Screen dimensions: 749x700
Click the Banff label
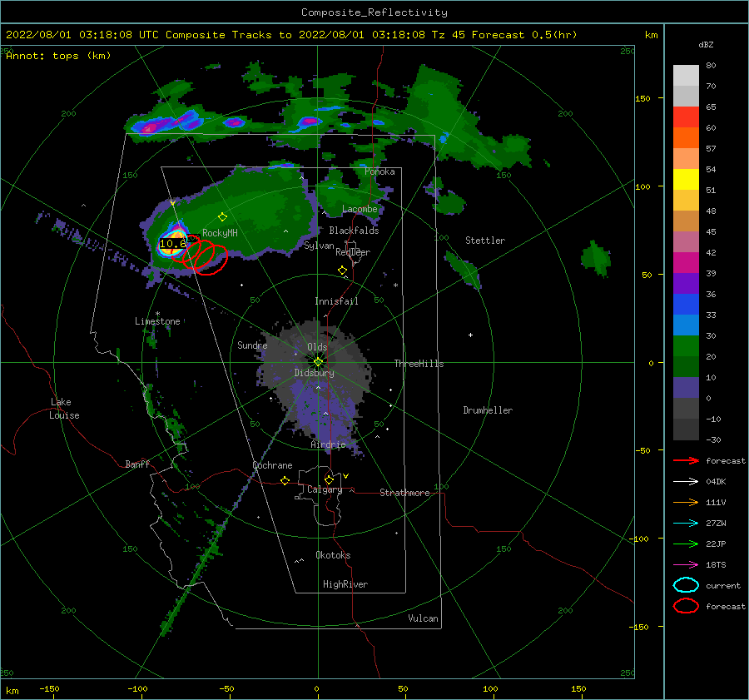pyautogui.click(x=137, y=464)
